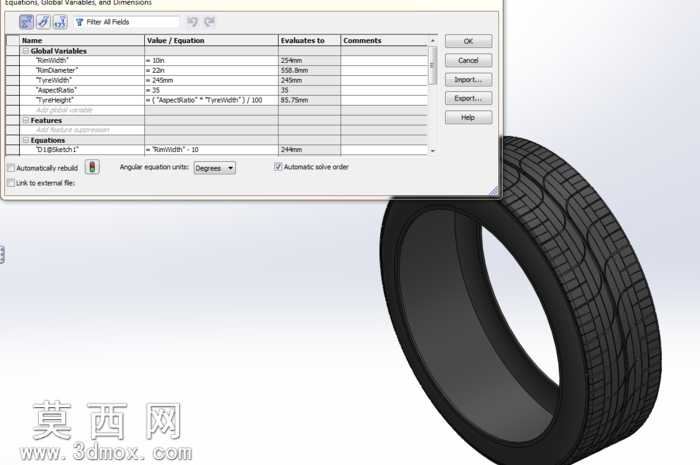Viewport: 700px width, 465px height.
Task: Click the Comments column header
Action: click(x=384, y=40)
